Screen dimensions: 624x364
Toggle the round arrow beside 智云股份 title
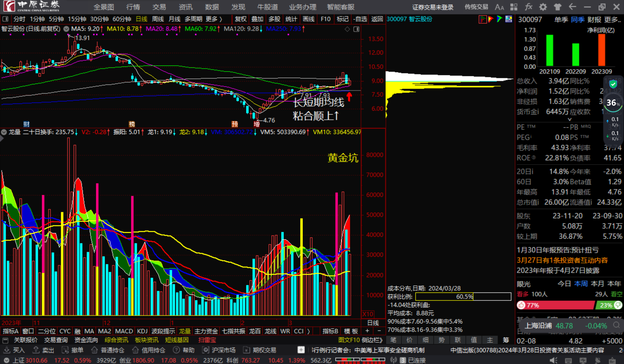[x=66, y=29]
